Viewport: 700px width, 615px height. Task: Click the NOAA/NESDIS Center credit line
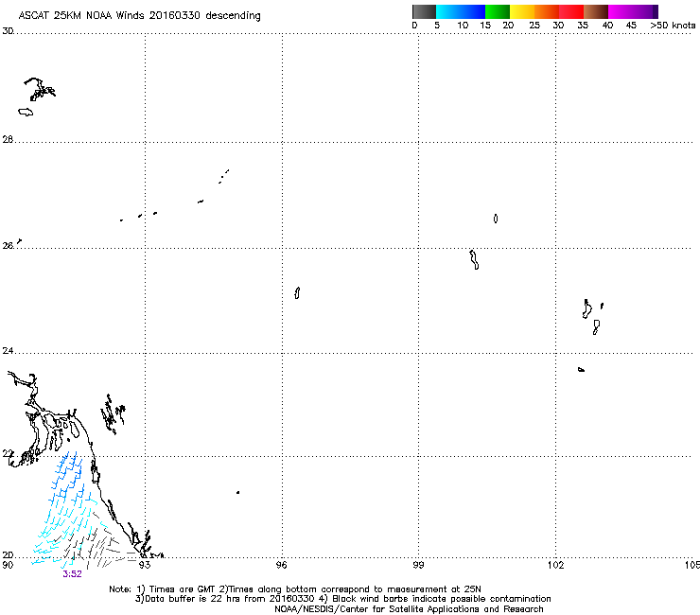pyautogui.click(x=409, y=609)
